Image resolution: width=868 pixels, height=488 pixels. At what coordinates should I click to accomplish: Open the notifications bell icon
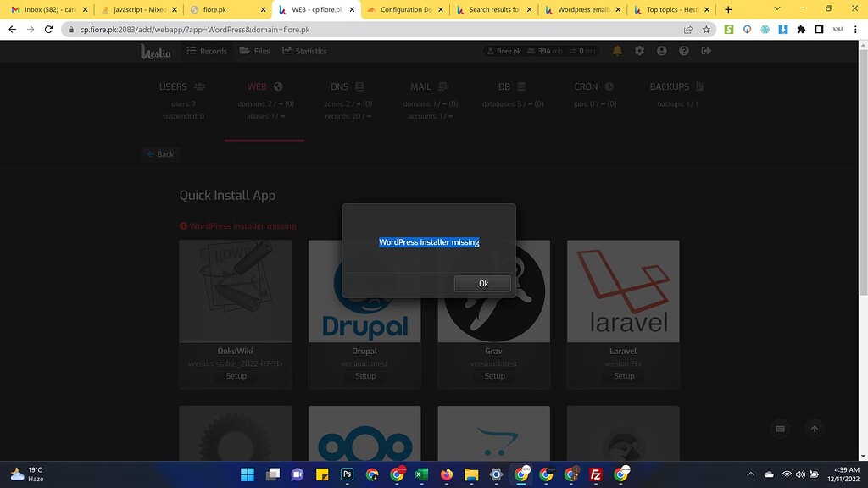[618, 51]
